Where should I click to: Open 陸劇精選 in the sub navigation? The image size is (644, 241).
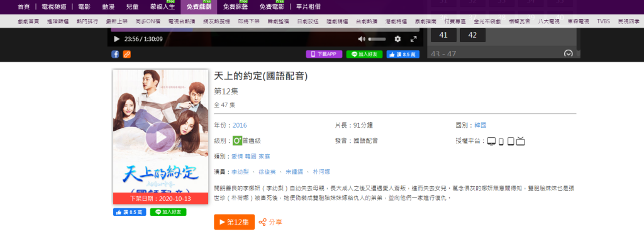pos(337,21)
